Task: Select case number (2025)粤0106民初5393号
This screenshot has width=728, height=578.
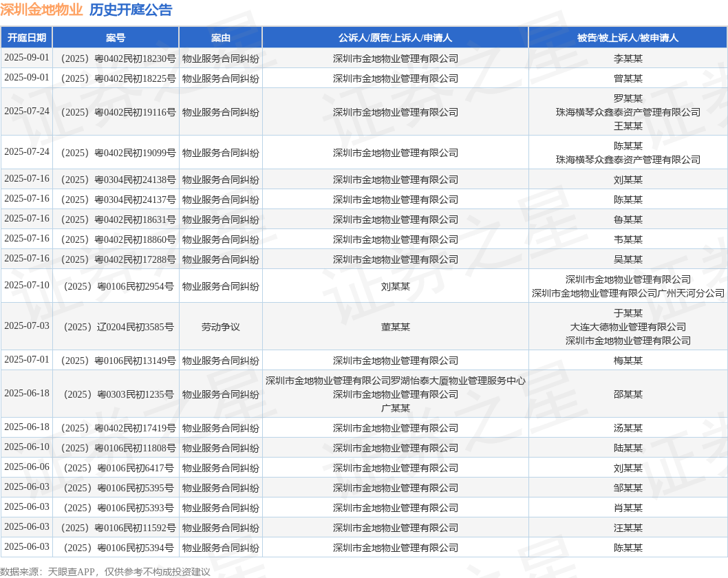Action: (x=118, y=508)
